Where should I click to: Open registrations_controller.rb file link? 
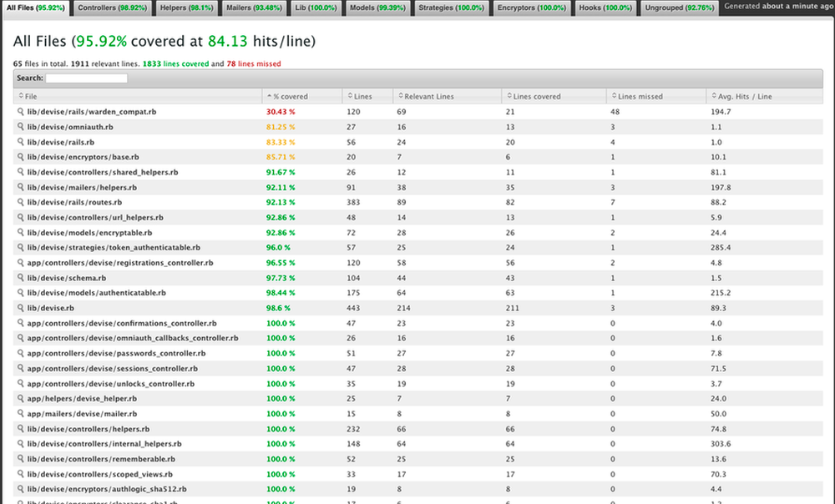[x=120, y=262]
